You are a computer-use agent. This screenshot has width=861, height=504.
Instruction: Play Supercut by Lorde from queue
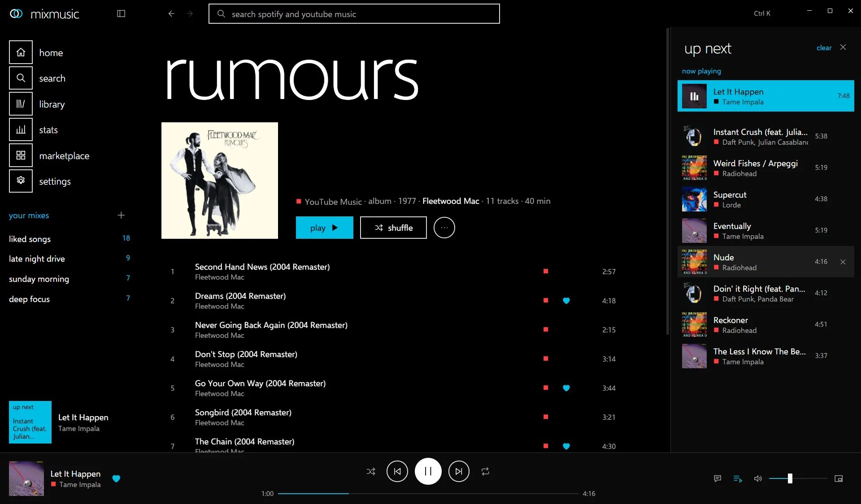(766, 199)
